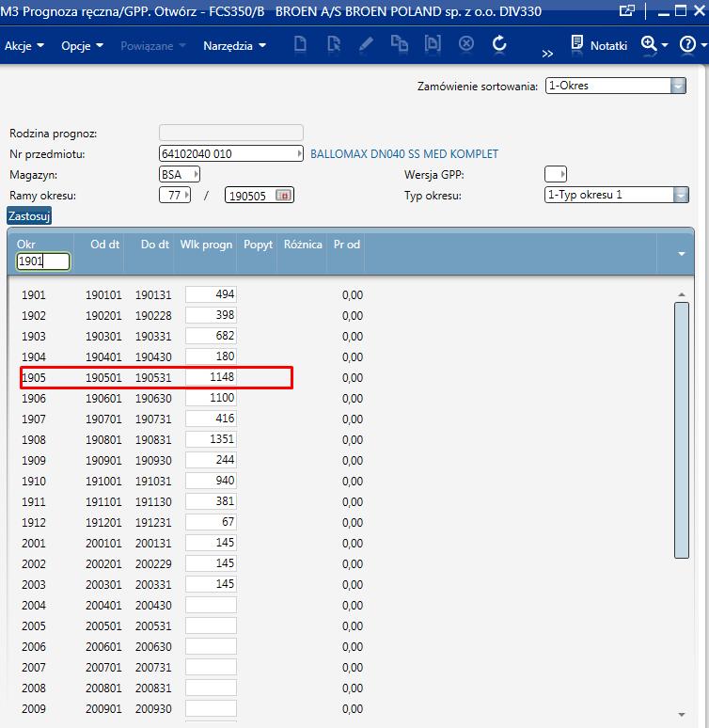This screenshot has height=728, width=709.
Task: Click forecast value 494 for period 1901
Action: (x=211, y=294)
